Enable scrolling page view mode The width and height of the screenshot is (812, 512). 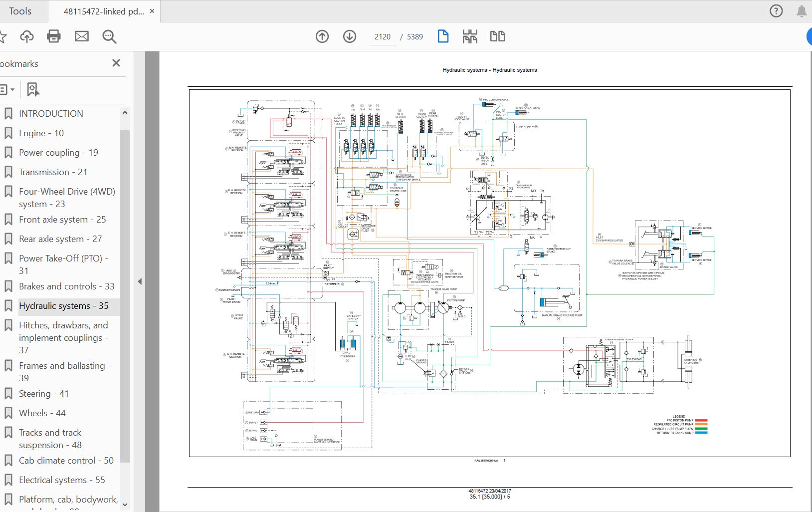[470, 36]
